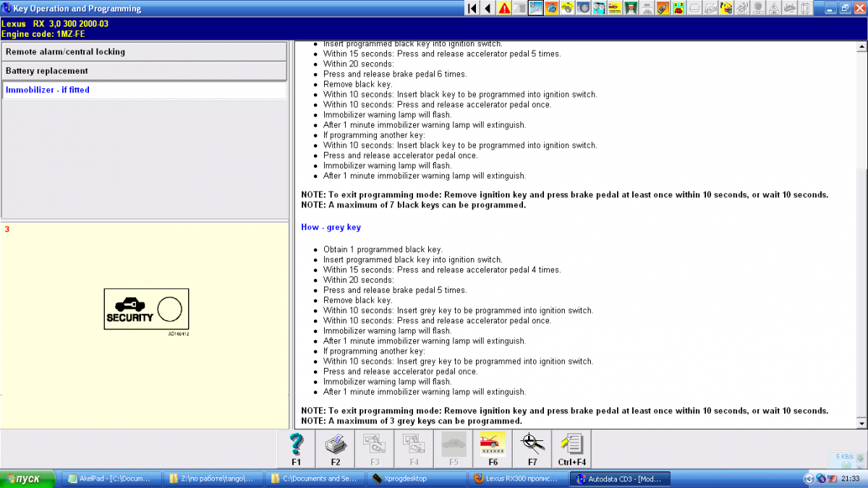This screenshot has height=488, width=868.
Task: Click the vertical scrollbar thumb in text pane
Action: [x=861, y=293]
